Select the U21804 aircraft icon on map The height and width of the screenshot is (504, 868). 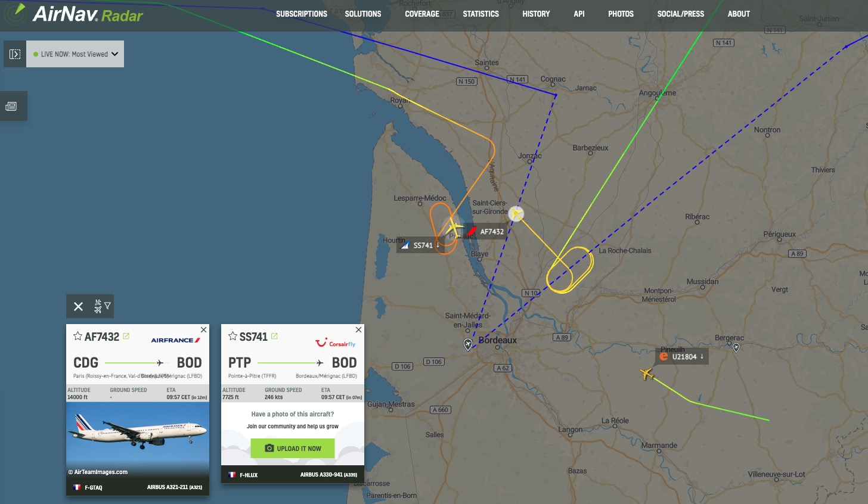click(x=647, y=374)
